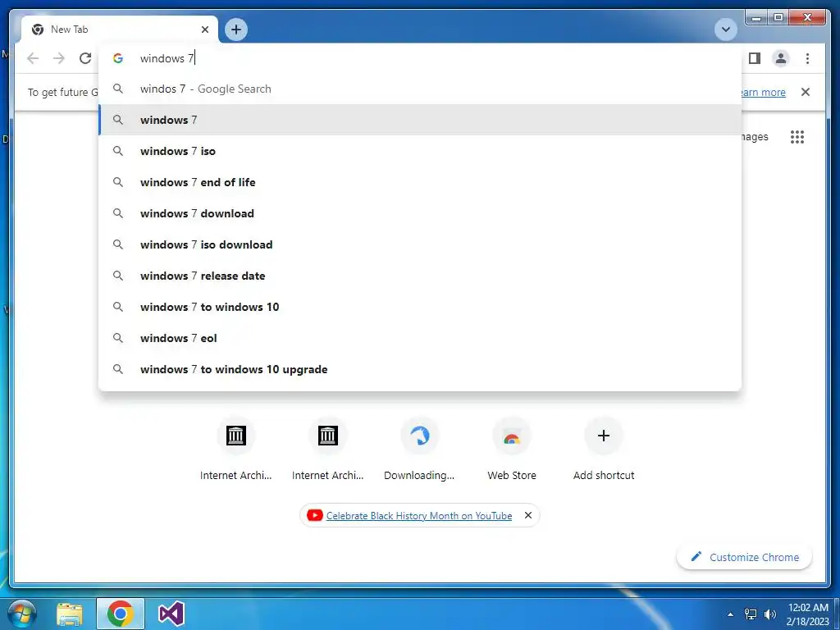
Task: Open the clock showing 12:02 AM
Action: [808, 614]
